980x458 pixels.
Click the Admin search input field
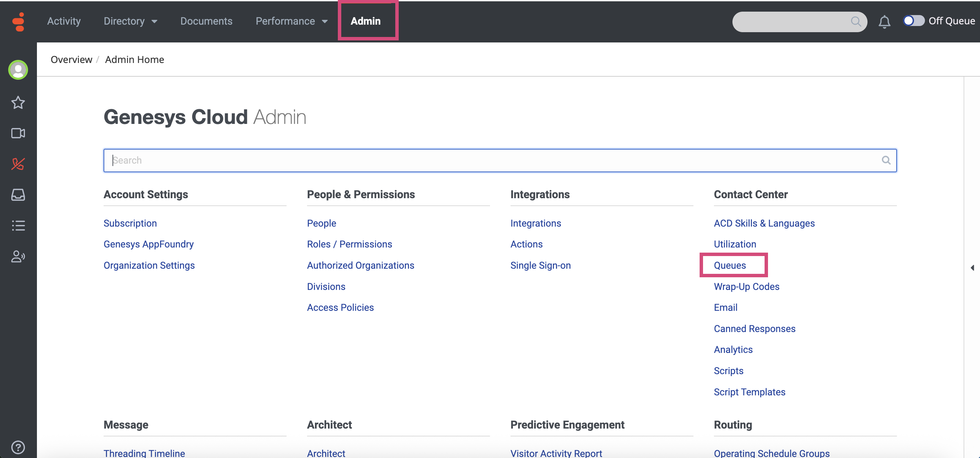point(494,160)
